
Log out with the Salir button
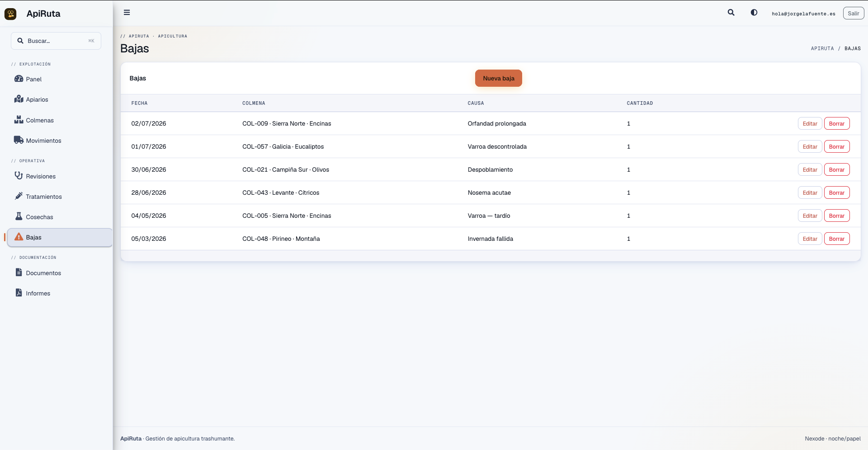(x=853, y=14)
